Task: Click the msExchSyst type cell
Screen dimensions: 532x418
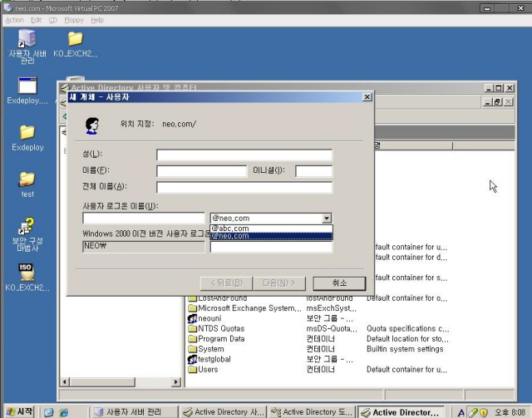Action: click(332, 308)
